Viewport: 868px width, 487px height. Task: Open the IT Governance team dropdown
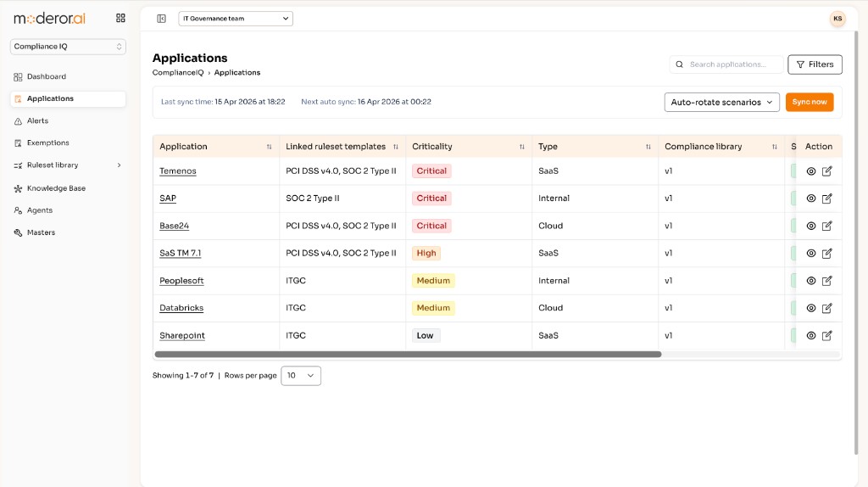pyautogui.click(x=236, y=19)
